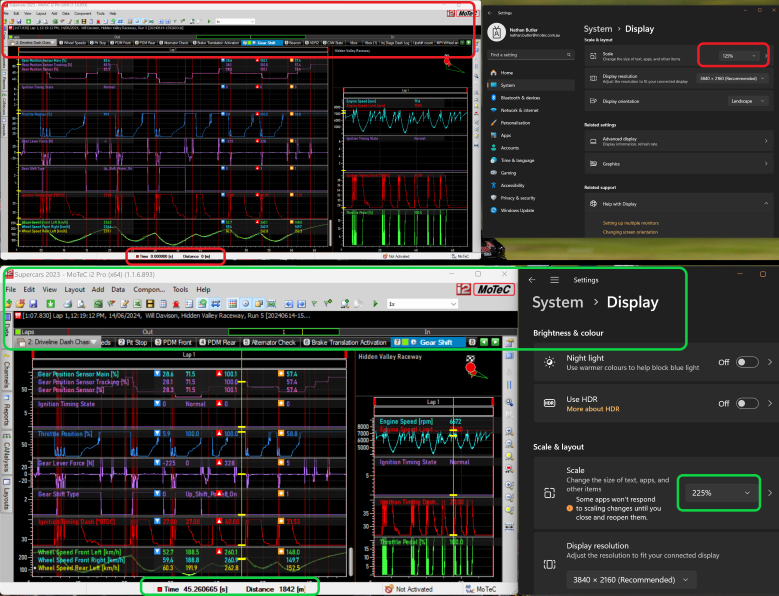Screen dimensions: 779x596
Task: Open Display resolution dropdown in smaller Settings window
Action: 732,78
